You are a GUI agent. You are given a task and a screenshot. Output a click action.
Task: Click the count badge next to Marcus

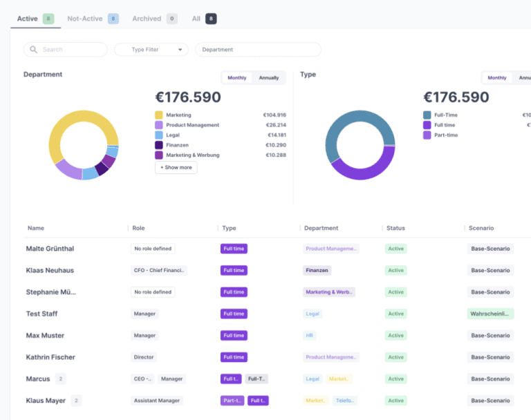[61, 379]
